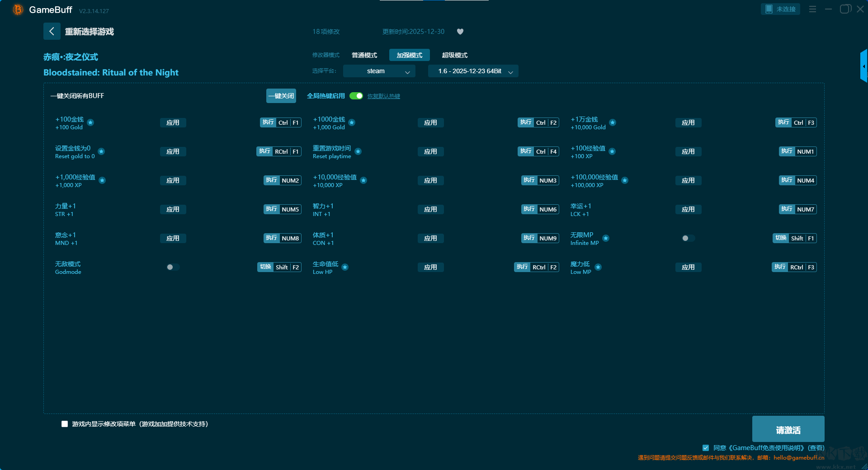Image resolution: width=868 pixels, height=470 pixels.
Task: Check the show in-game trainer menu box
Action: (65, 424)
